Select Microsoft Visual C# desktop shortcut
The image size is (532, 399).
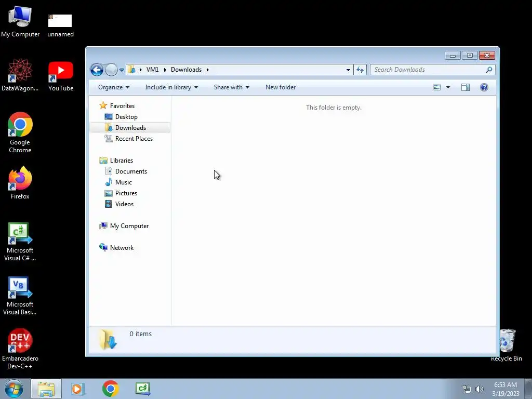[x=20, y=242]
